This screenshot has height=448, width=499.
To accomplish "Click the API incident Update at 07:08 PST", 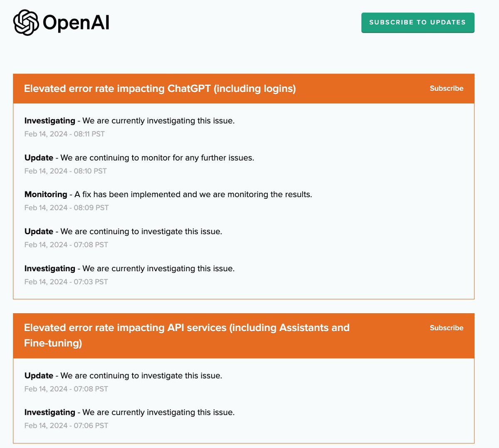I will [123, 376].
